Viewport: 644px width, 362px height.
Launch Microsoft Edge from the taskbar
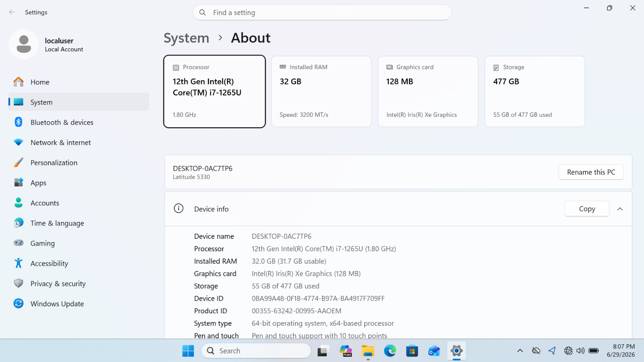click(x=390, y=351)
